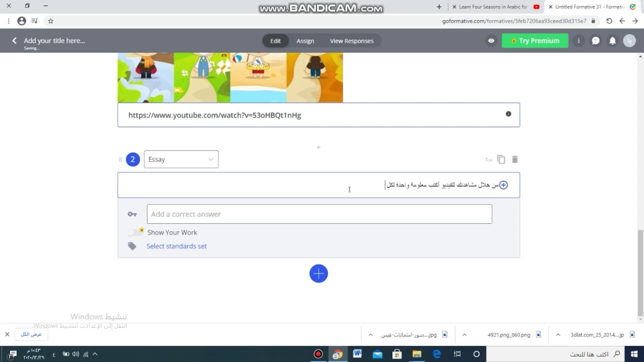Preview the formative with the eye icon

tap(491, 41)
